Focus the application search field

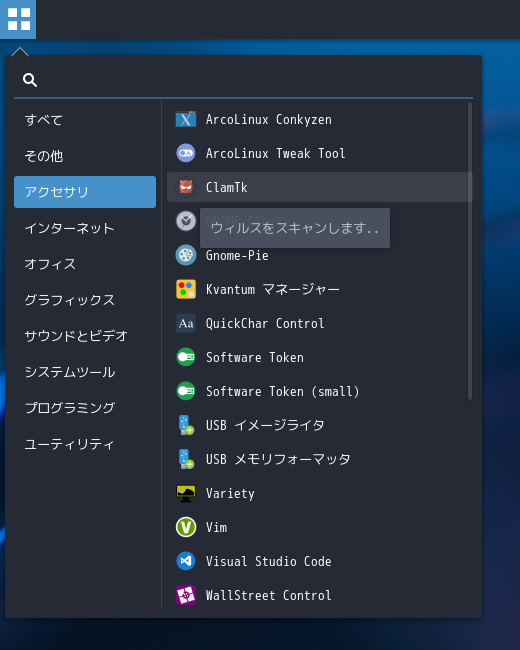click(243, 80)
